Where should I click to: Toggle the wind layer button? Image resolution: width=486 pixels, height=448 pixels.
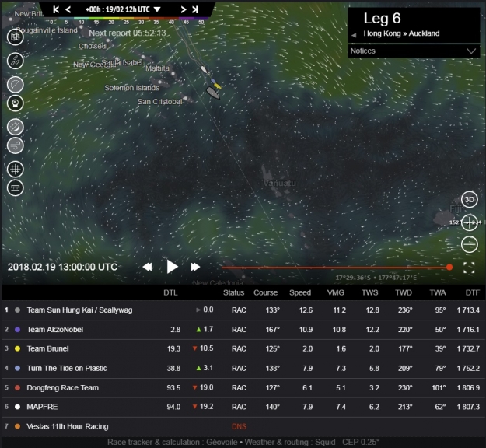coord(16,145)
